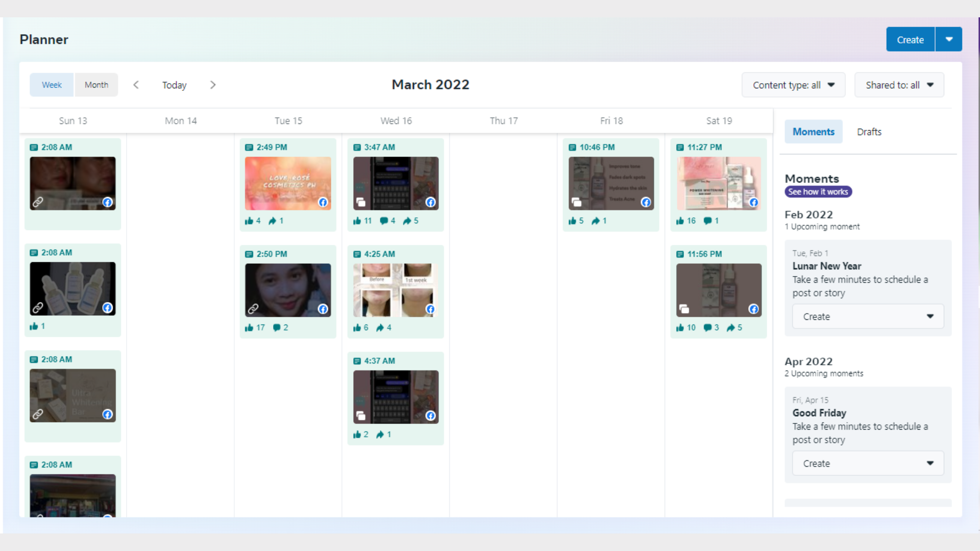Image resolution: width=980 pixels, height=551 pixels.
Task: Click the See how it works link
Action: click(818, 192)
